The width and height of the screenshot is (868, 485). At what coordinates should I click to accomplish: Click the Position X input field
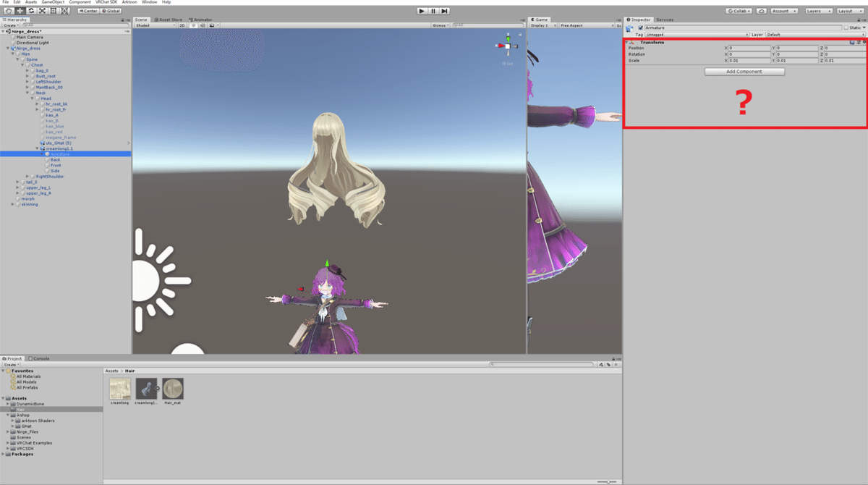point(750,48)
